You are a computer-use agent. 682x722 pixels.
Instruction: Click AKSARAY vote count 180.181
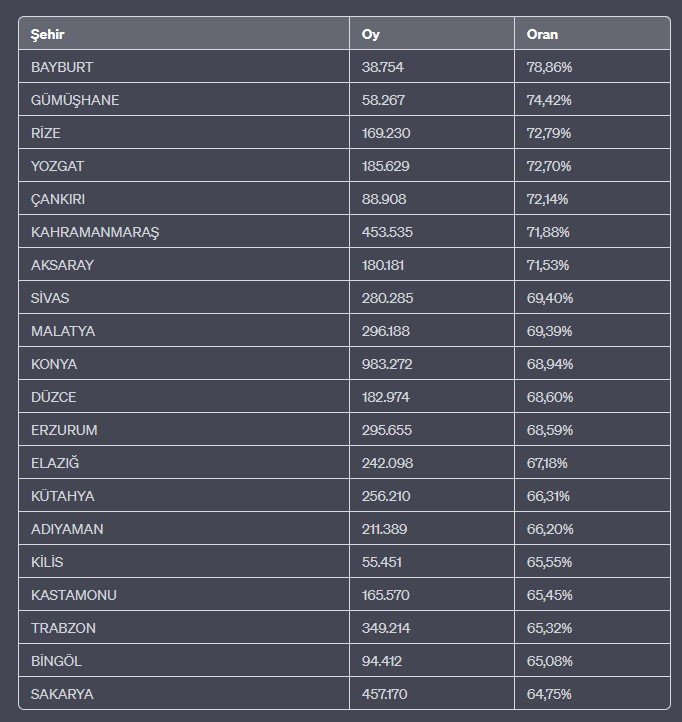[386, 265]
